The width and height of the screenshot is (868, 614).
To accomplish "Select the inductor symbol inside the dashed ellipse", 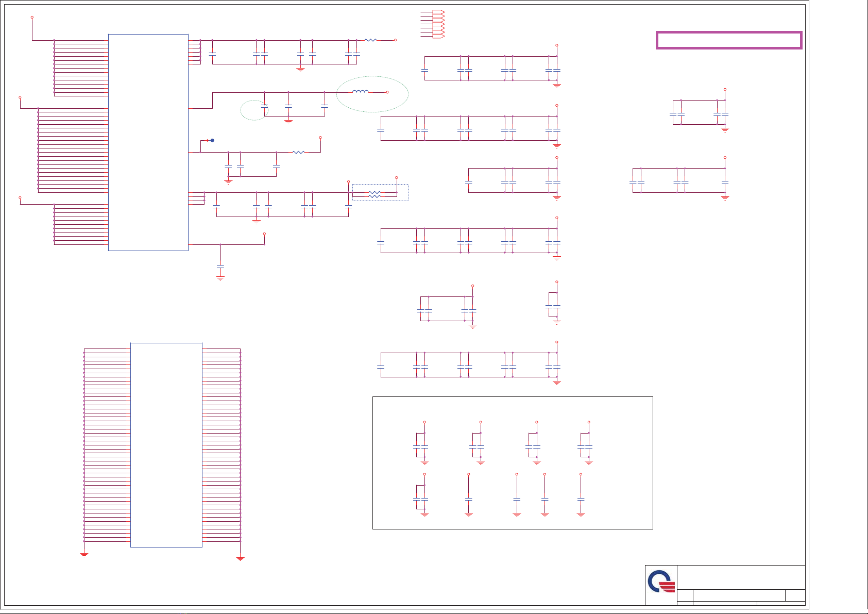I will coord(361,92).
